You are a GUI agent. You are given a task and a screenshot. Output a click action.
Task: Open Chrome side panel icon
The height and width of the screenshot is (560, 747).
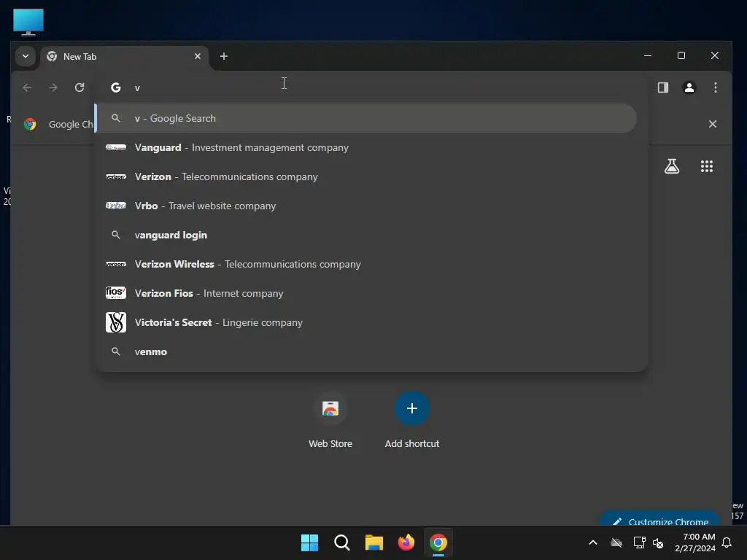[662, 87]
